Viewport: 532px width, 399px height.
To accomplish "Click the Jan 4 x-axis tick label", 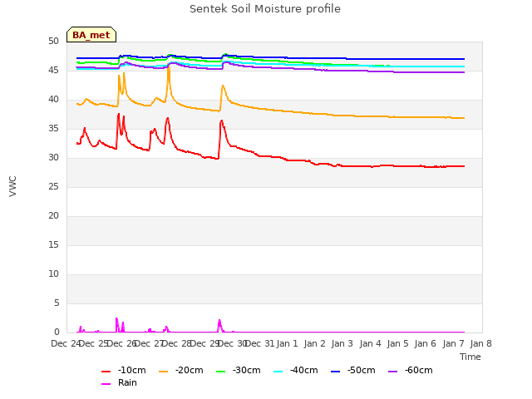I will [370, 343].
